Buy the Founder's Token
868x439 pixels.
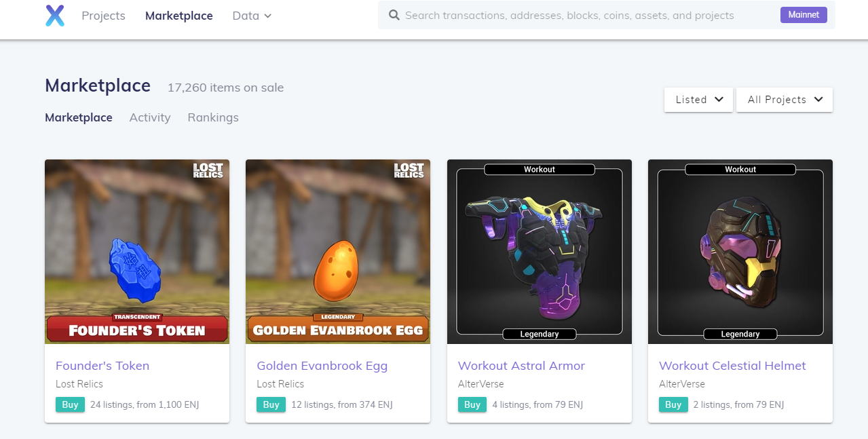point(70,404)
